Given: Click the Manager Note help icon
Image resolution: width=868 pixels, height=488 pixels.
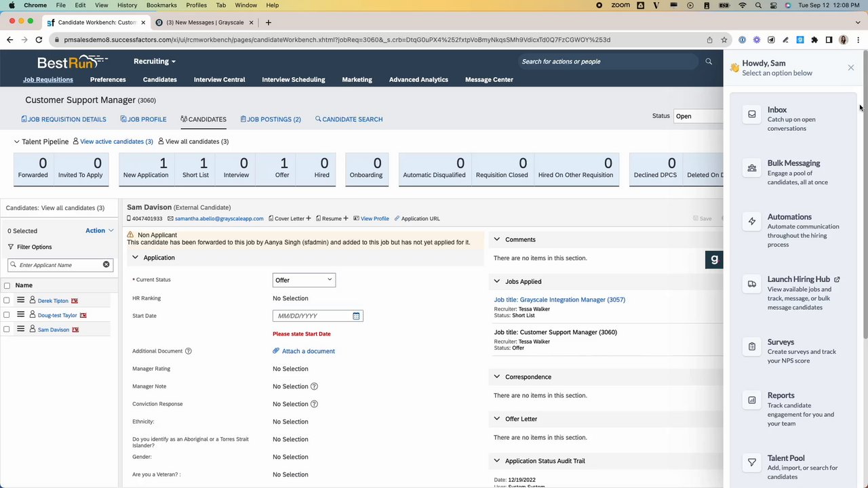Looking at the screenshot, I should pos(314,386).
